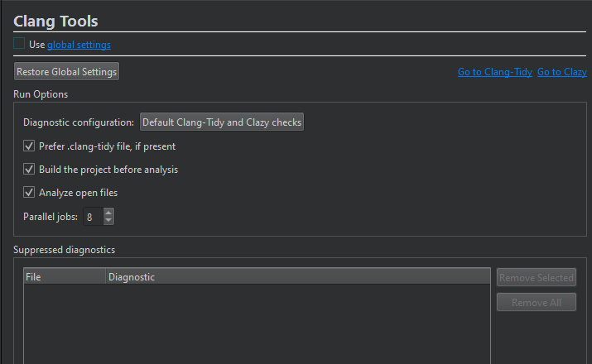This screenshot has height=364, width=592.
Task: Decrease Parallel jobs with the down arrow
Action: point(108,221)
